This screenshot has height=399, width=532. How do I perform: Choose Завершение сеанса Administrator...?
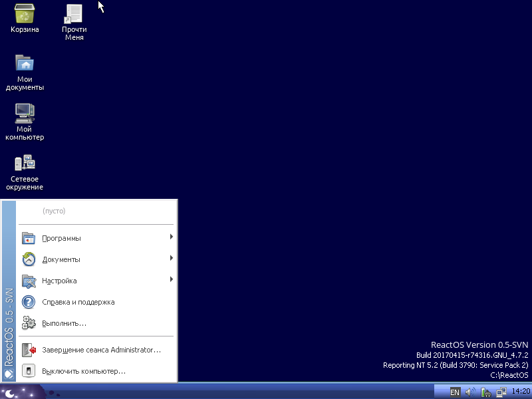click(96, 350)
